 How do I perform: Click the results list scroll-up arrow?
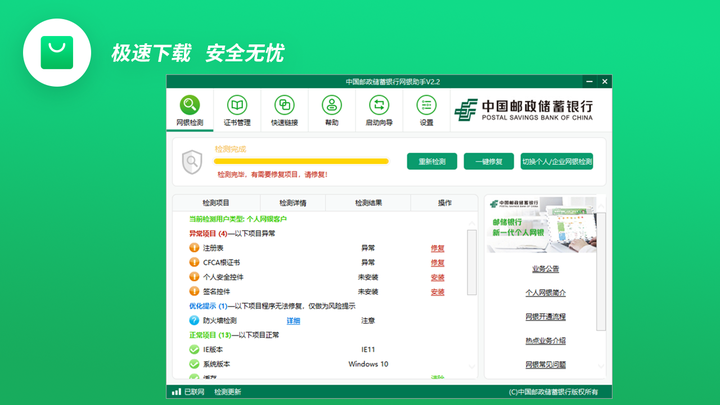point(472,223)
